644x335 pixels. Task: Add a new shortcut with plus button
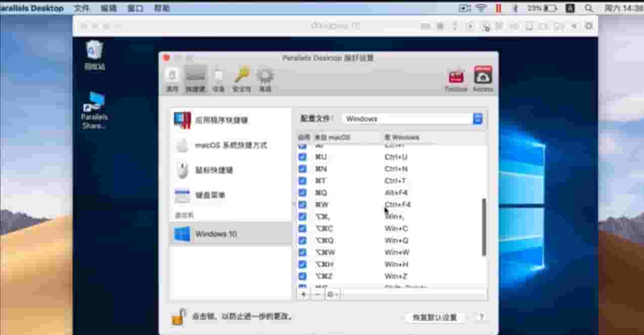point(303,294)
